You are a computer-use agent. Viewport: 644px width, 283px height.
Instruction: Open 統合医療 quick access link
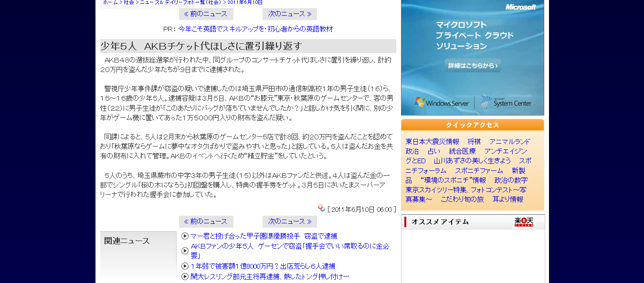tap(463, 151)
